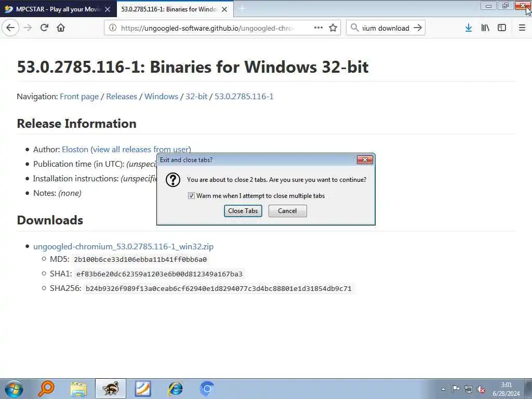Viewport: 532px width, 399px height.
Task: Confirm with the Close Tabs button
Action: coord(243,211)
